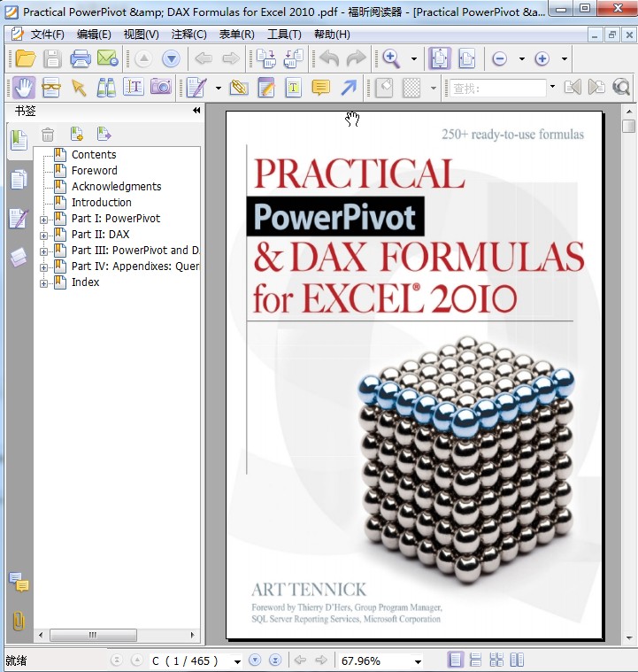The image size is (638, 672).
Task: Send document via the email icon
Action: click(107, 58)
